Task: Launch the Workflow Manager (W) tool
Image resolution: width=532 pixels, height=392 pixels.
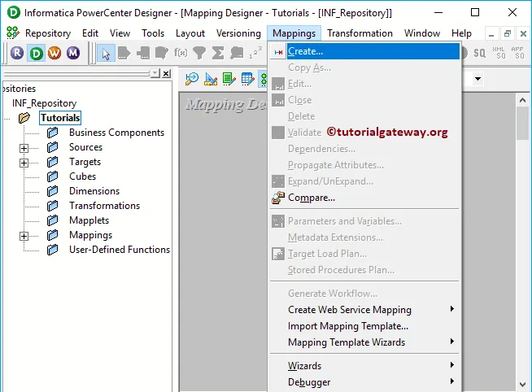Action: [55, 53]
